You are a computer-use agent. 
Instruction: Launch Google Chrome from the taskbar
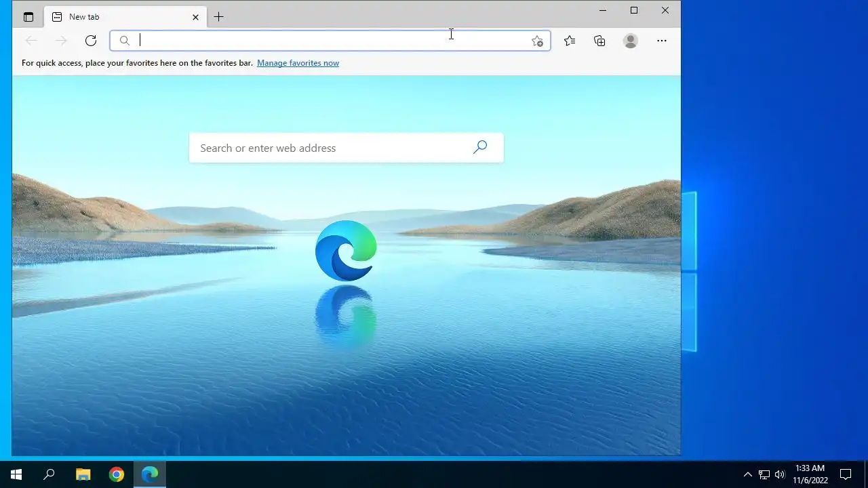[x=117, y=474]
